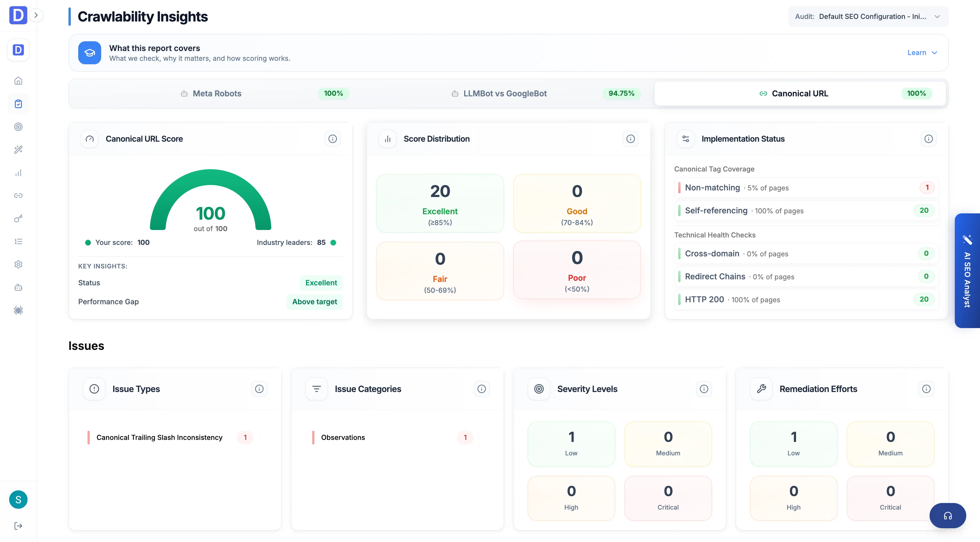Viewport: 980px width, 542px height.
Task: Click the Low card in Remediation Efforts
Action: [793, 444]
